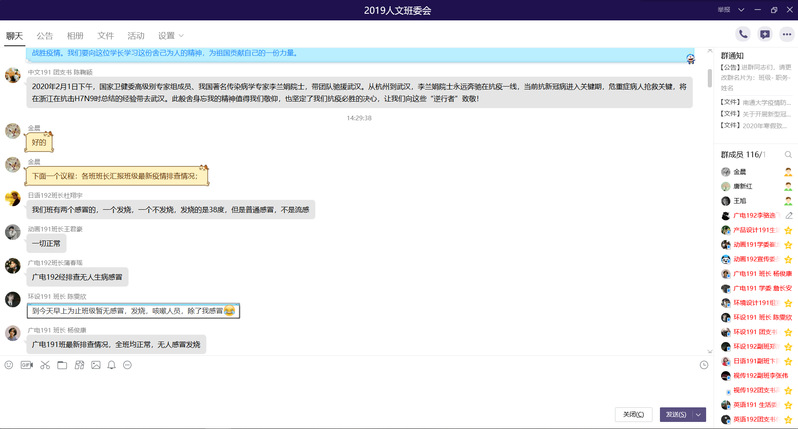
Task: Open the 相册 tab
Action: [x=75, y=35]
